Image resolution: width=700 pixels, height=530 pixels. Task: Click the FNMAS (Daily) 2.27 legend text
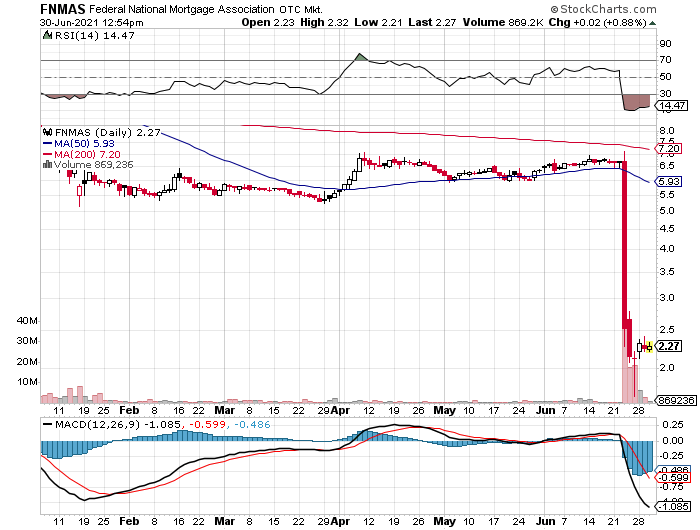(108, 133)
